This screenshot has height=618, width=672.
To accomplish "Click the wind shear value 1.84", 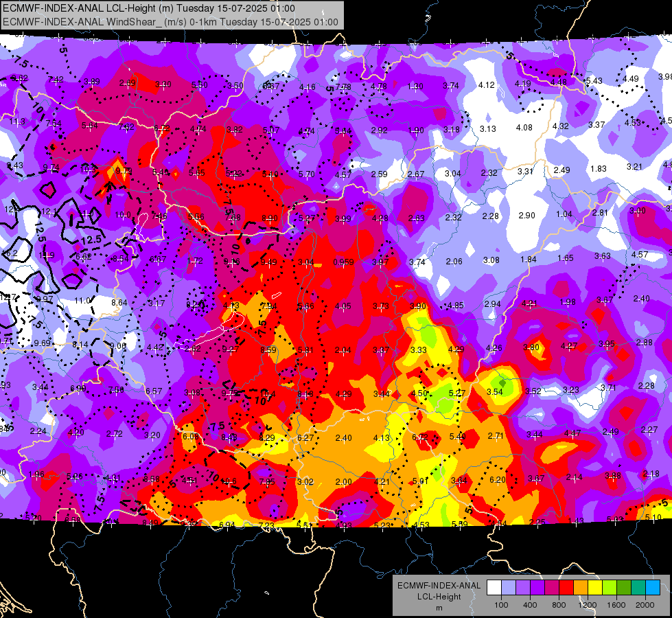I will (529, 259).
